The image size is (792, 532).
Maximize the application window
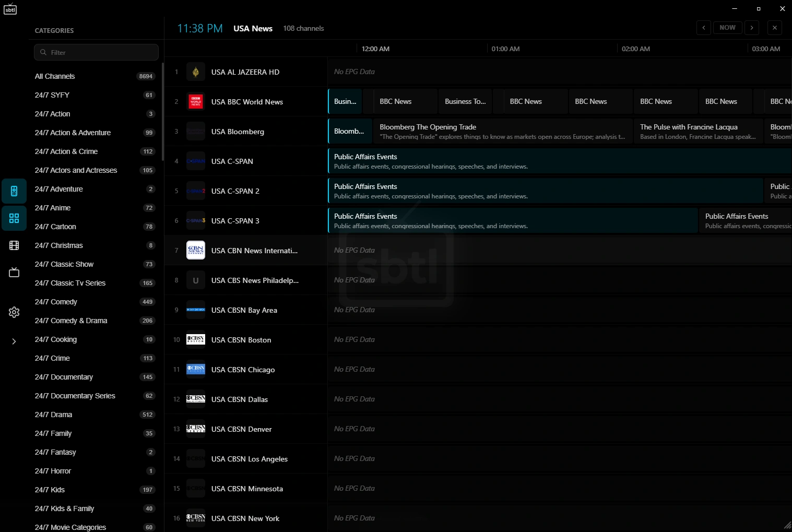click(759, 8)
